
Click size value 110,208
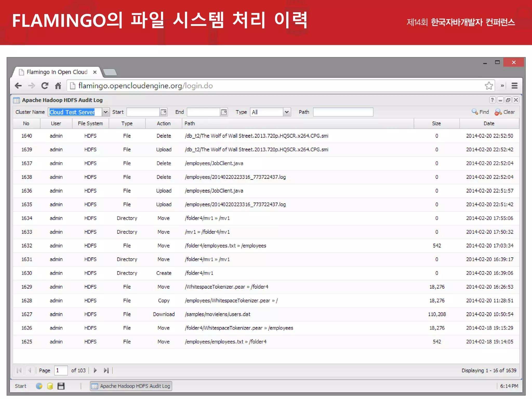coord(437,314)
